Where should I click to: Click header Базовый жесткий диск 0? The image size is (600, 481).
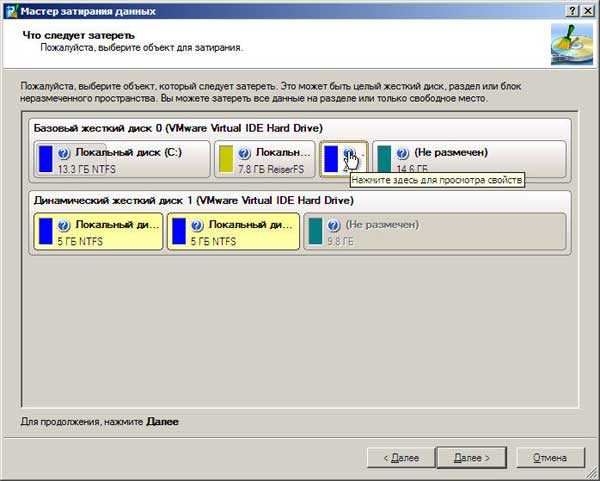pyautogui.click(x=178, y=128)
